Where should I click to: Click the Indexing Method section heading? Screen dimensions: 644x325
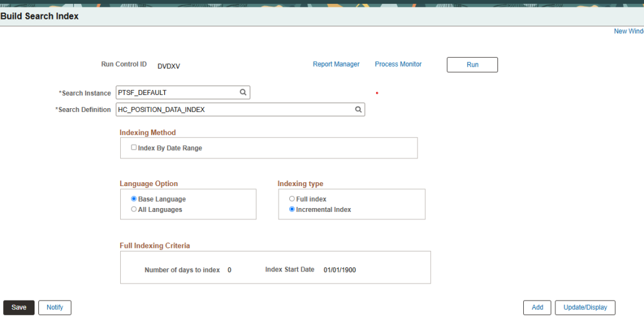147,133
